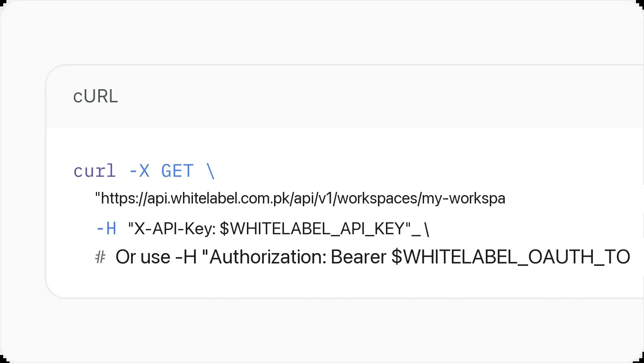644x363 pixels.
Task: Click the # comment symbol
Action: pos(100,257)
